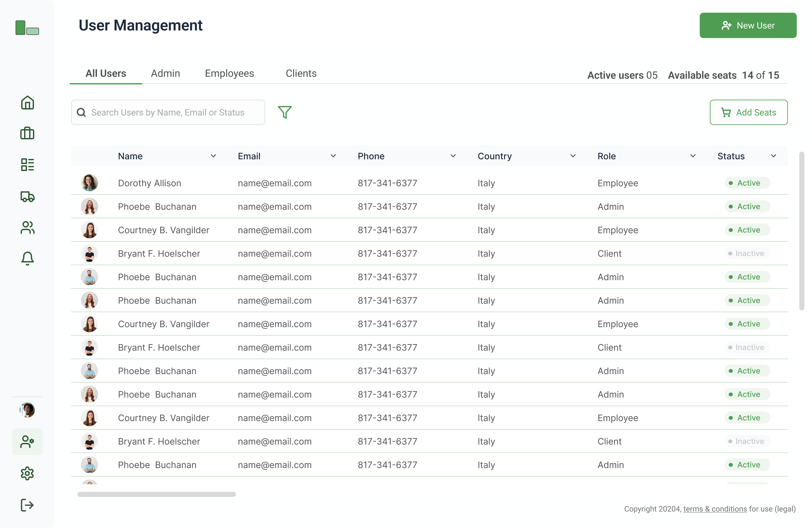Click Dorothy Allison's avatar
Screen dimensions: 812x528
[x=89, y=182]
